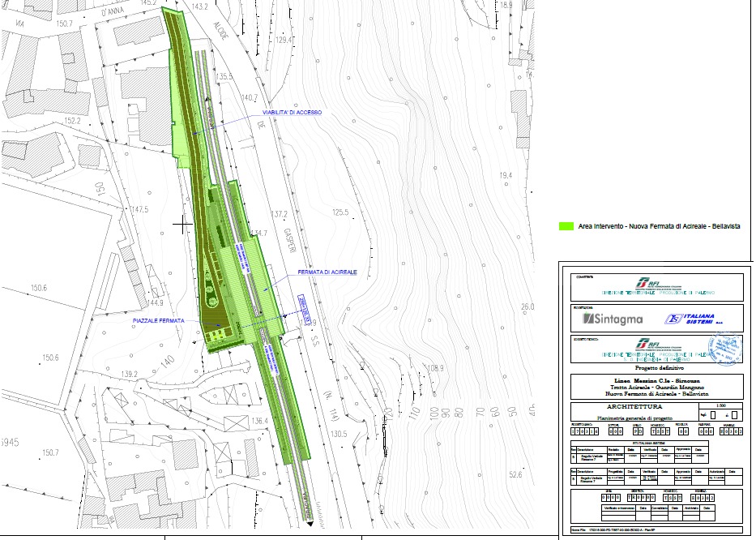Click 'Tratta Acireale - Guardia Mangano' line
This screenshot has height=540, width=756.
pyautogui.click(x=656, y=387)
